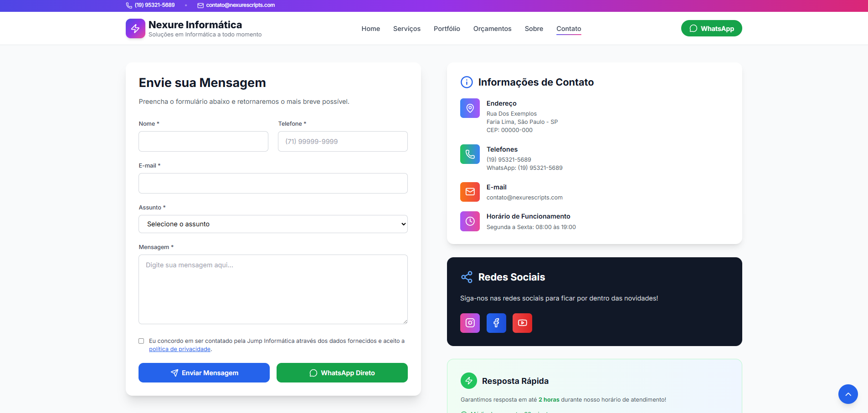Open the política de privacidade link

pos(180,349)
